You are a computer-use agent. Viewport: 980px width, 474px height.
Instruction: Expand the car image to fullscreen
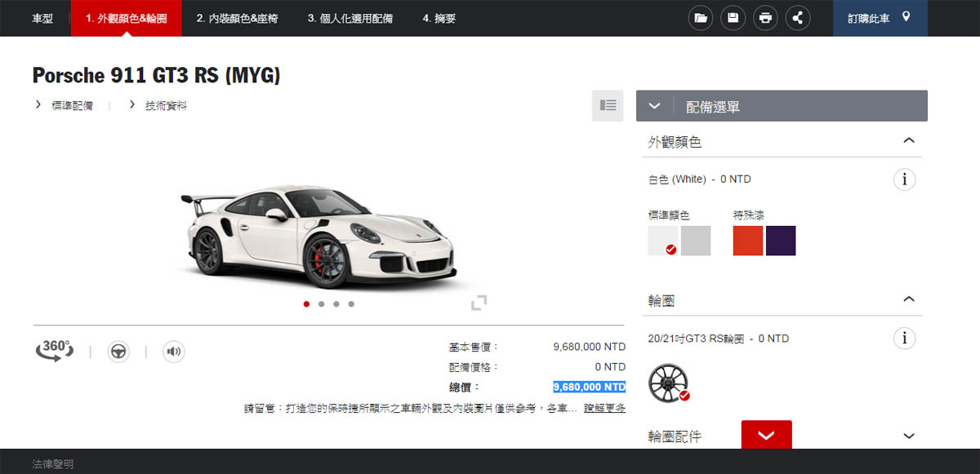point(479,303)
